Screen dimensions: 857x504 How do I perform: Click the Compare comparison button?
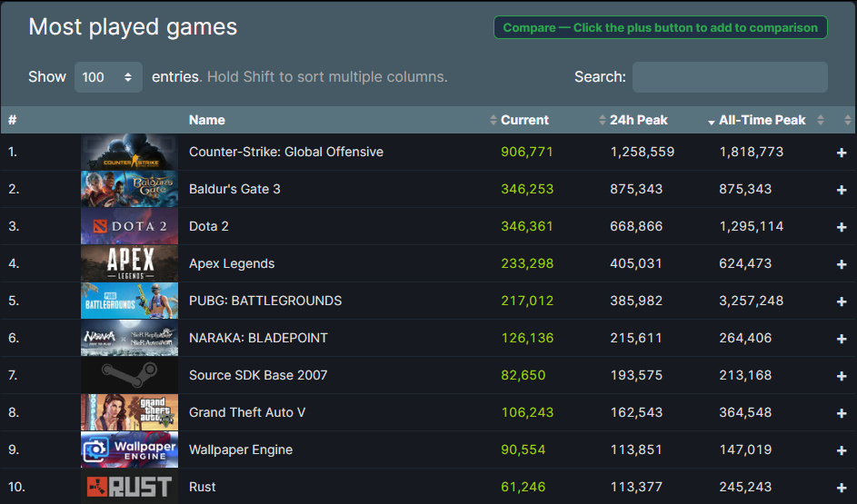click(660, 27)
